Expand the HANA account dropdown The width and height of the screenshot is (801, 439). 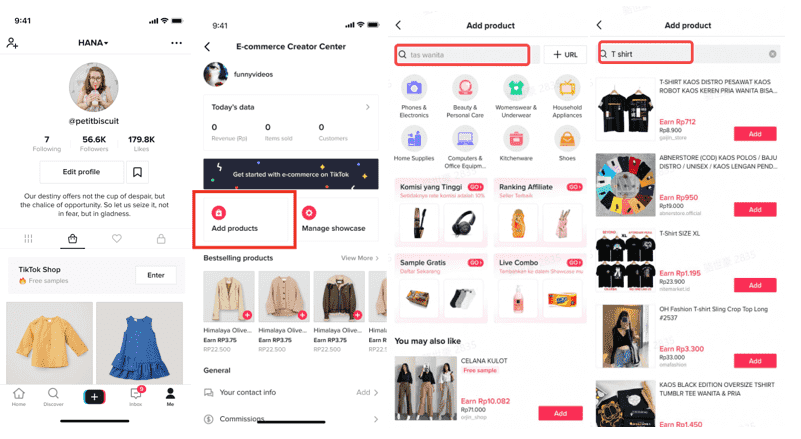point(93,43)
